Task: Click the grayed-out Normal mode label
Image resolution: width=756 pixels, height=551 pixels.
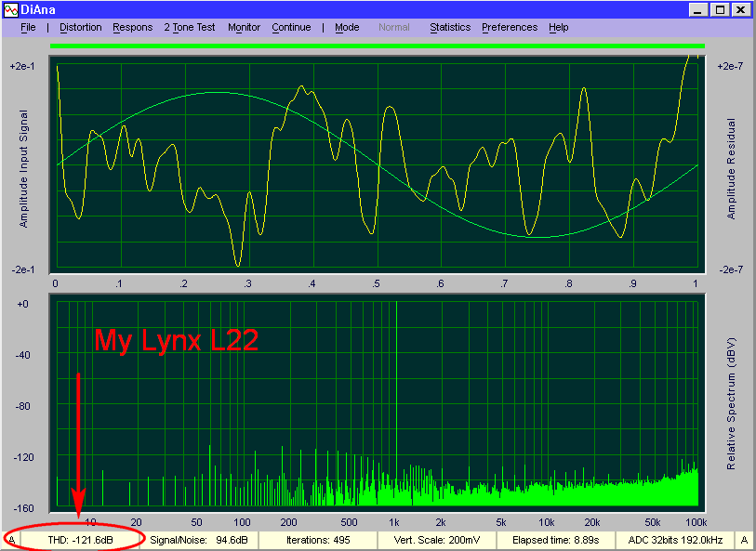Action: (394, 28)
